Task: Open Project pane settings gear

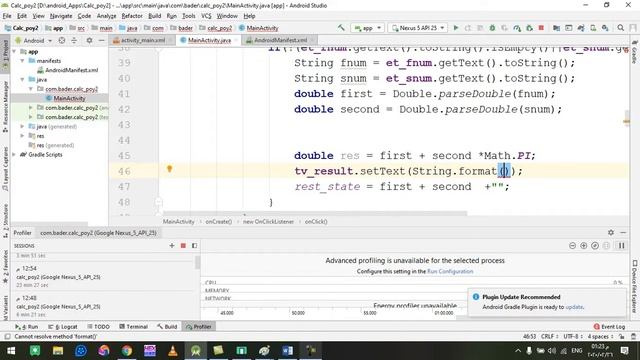Action: 89,40
